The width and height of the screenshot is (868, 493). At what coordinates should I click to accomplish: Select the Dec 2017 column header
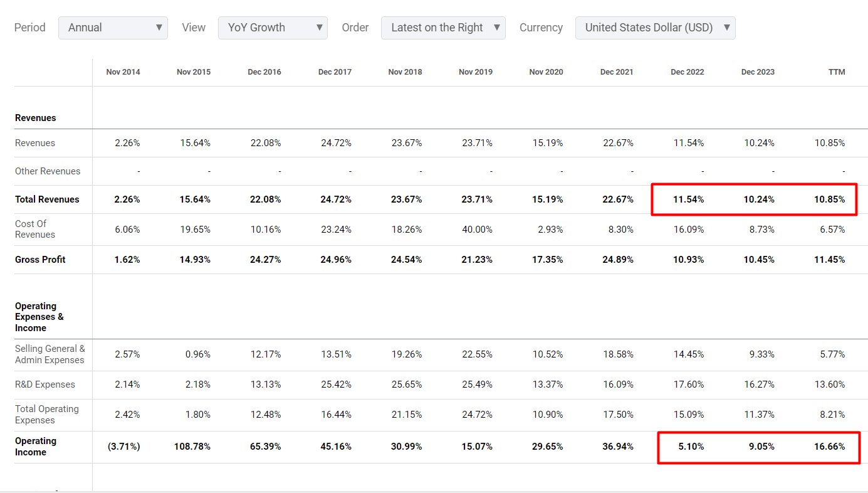335,72
